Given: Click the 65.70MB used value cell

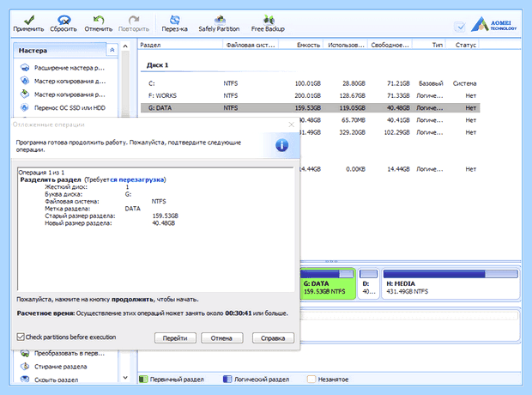Looking at the screenshot, I should coord(354,120).
